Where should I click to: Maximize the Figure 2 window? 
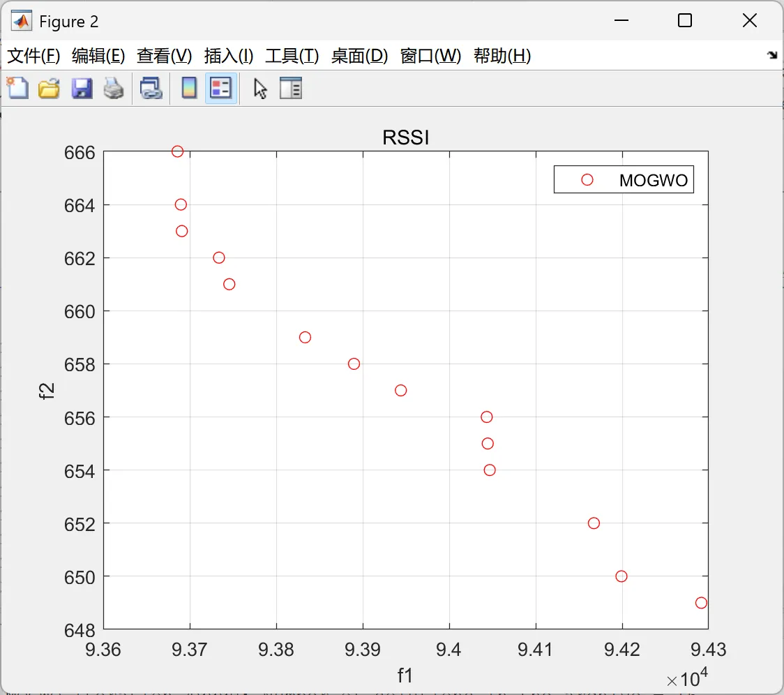[x=684, y=20]
